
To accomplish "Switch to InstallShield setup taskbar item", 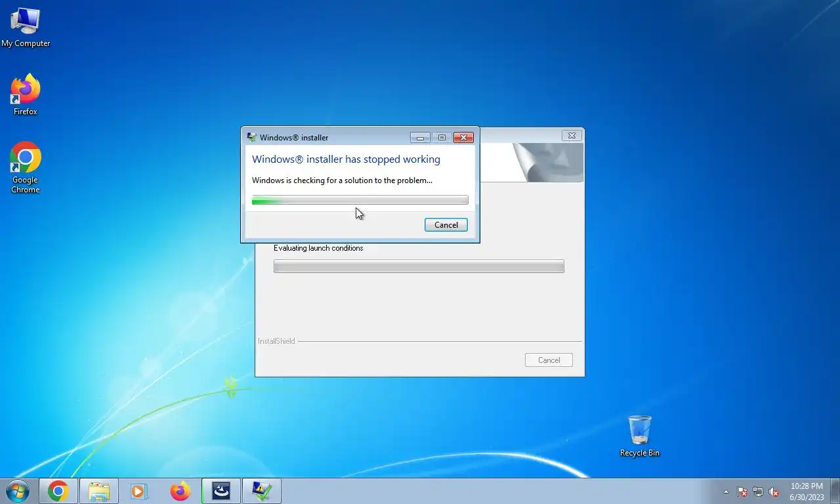I will point(221,491).
